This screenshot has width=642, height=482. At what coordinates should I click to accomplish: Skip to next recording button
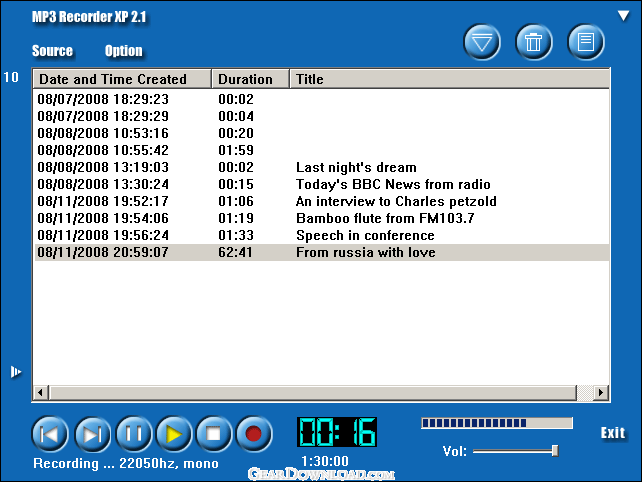coord(93,434)
